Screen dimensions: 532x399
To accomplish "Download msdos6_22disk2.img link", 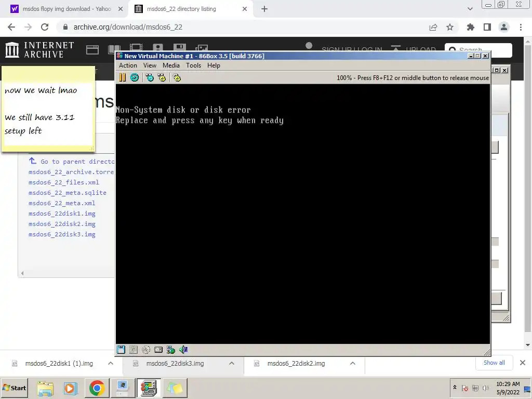I will tap(62, 224).
